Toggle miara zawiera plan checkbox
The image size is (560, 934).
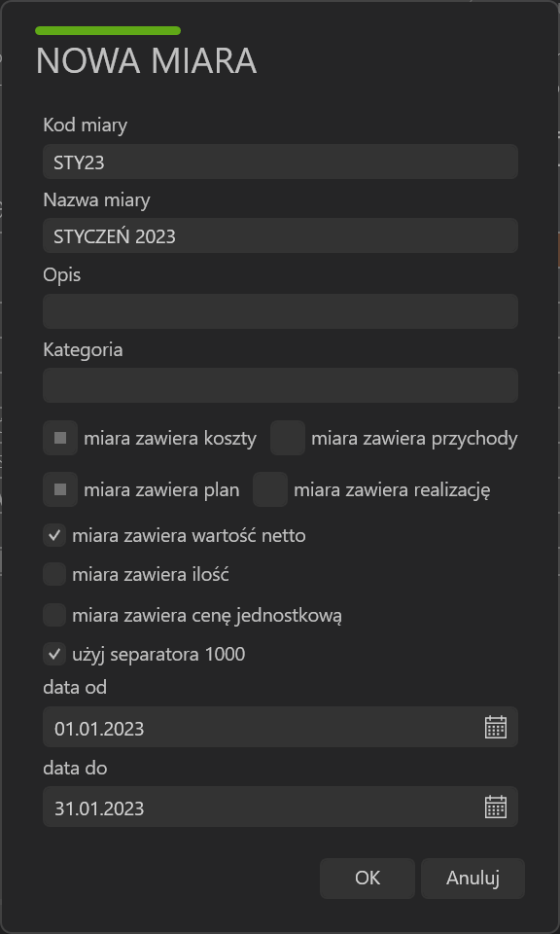click(60, 489)
